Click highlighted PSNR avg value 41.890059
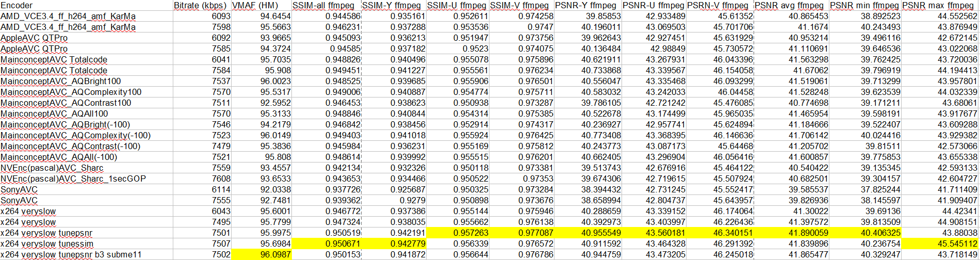This screenshot has width=980, height=260. (x=791, y=233)
